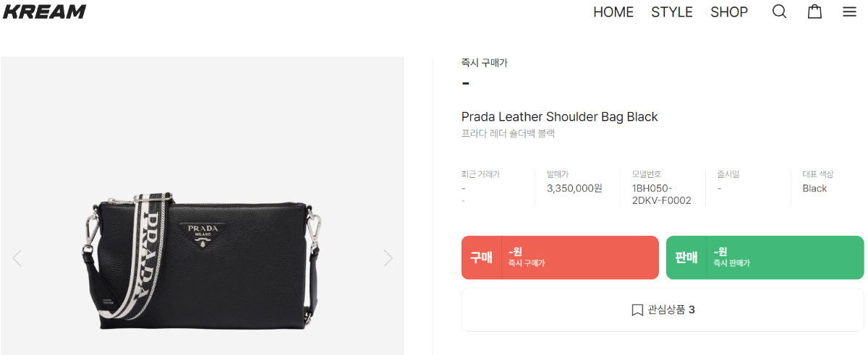The image size is (868, 355).
Task: Click the red 구매 buy button
Action: 560,257
